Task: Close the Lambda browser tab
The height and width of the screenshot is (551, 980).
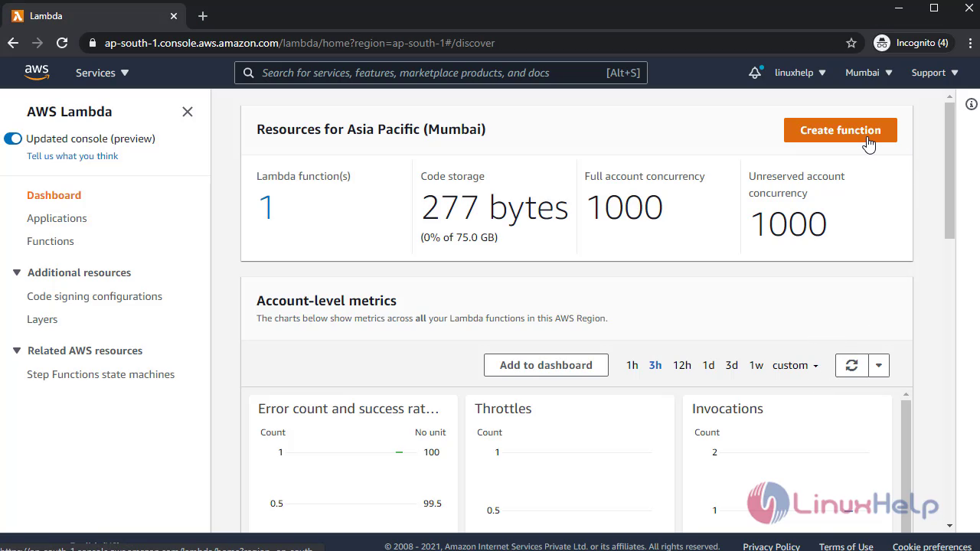Action: 174,16
